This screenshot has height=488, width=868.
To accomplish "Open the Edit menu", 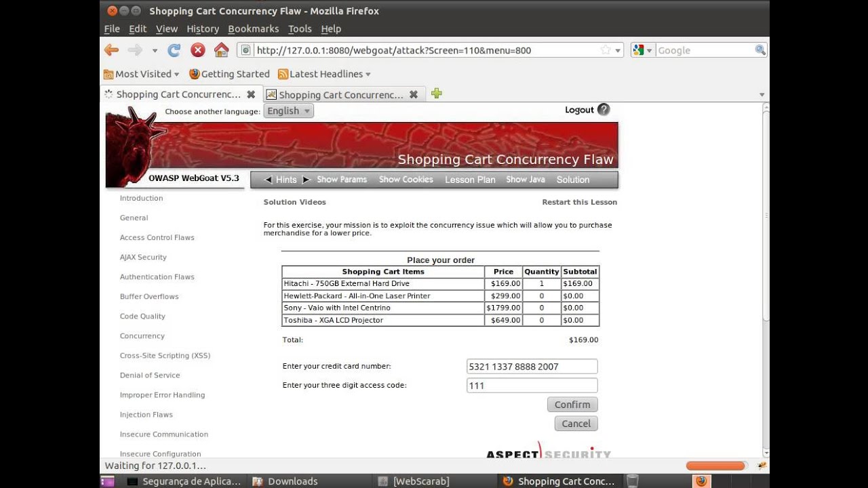I will point(138,28).
